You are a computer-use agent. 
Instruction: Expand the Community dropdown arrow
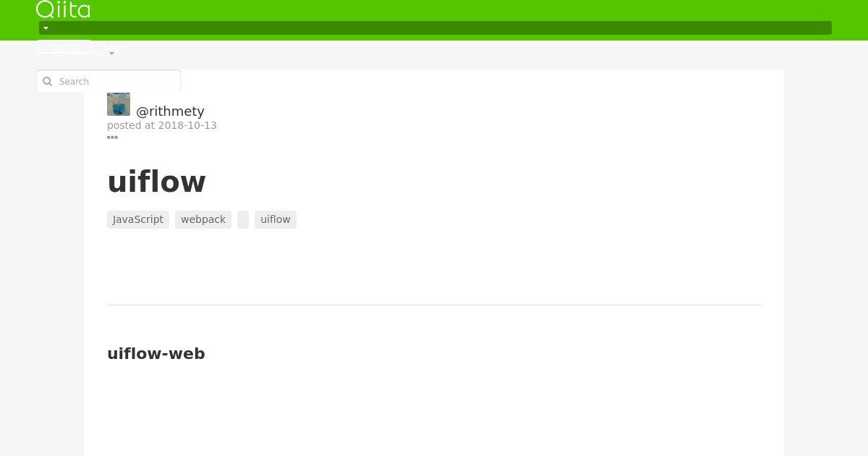point(111,54)
